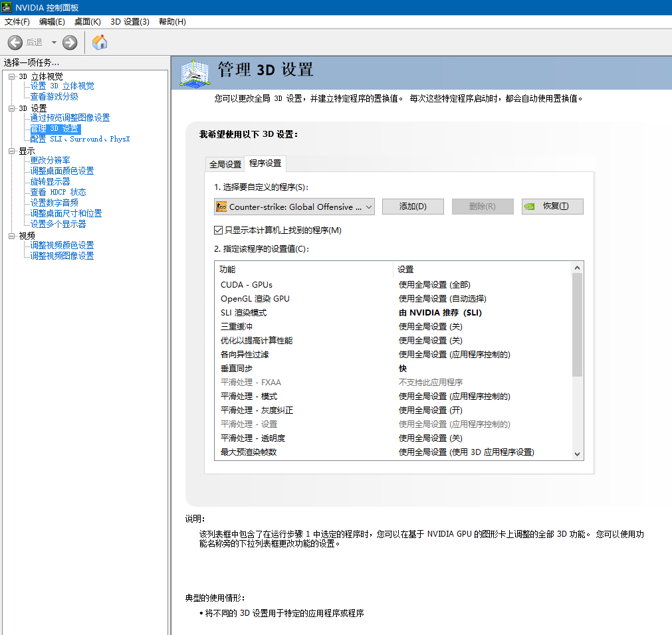Click the back arrow navigation icon
672x635 pixels.
pos(15,43)
